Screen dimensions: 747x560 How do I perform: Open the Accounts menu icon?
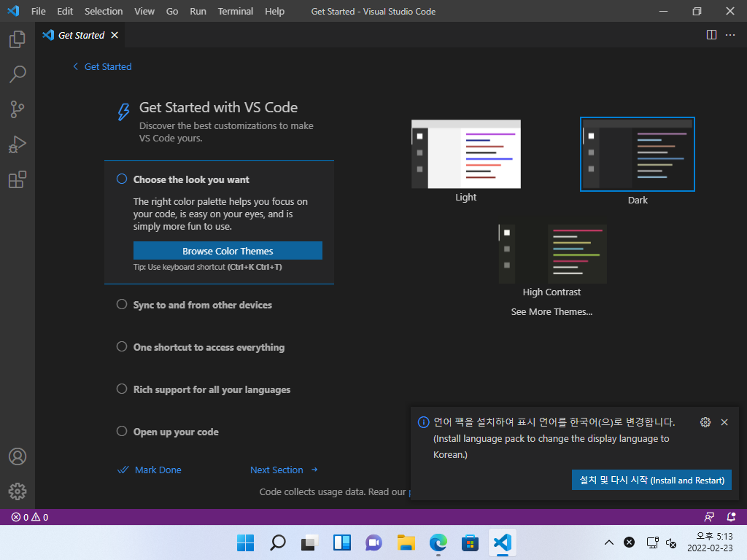18,456
